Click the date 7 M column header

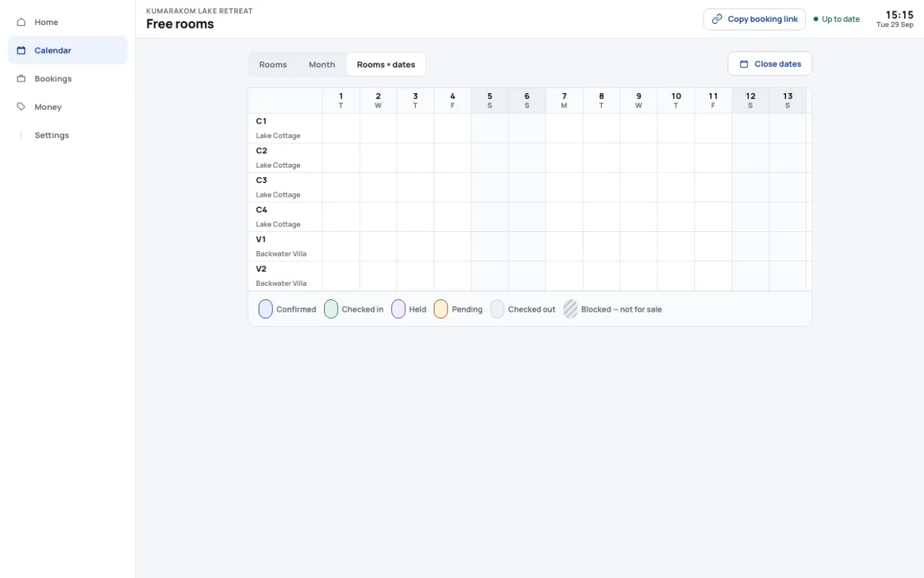tap(564, 100)
